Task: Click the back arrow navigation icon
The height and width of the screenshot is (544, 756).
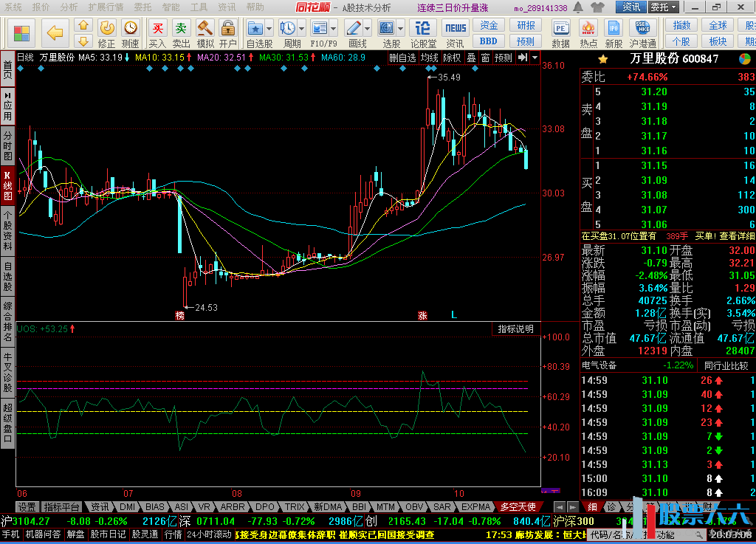Action: [55, 32]
